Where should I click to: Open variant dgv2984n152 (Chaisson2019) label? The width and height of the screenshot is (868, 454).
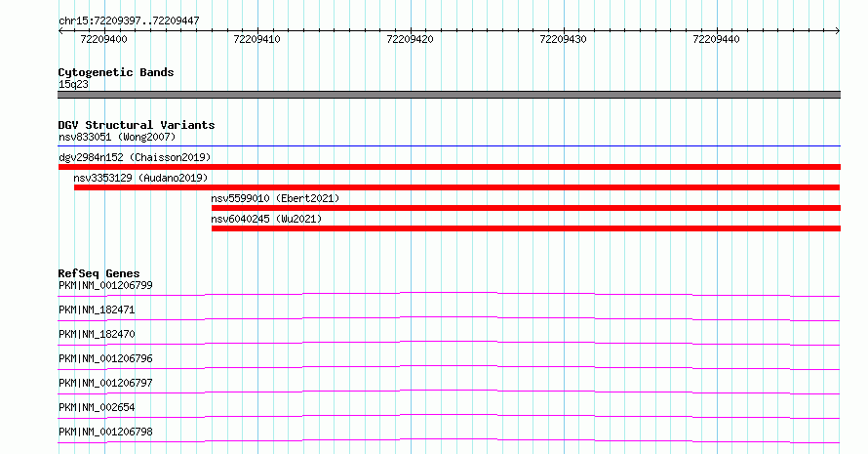(x=135, y=157)
